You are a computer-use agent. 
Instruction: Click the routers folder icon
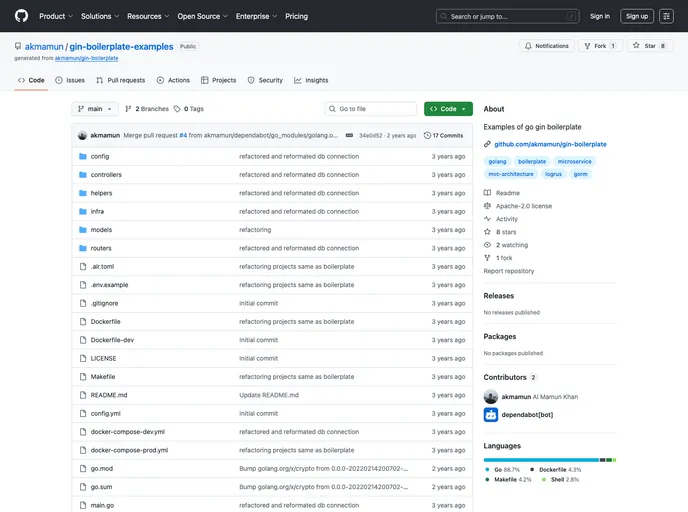[x=82, y=248]
